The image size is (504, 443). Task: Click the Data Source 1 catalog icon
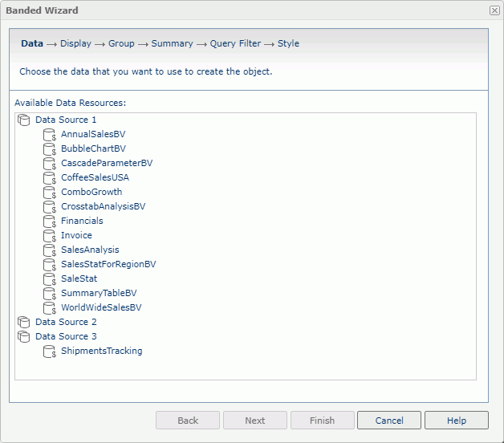24,120
